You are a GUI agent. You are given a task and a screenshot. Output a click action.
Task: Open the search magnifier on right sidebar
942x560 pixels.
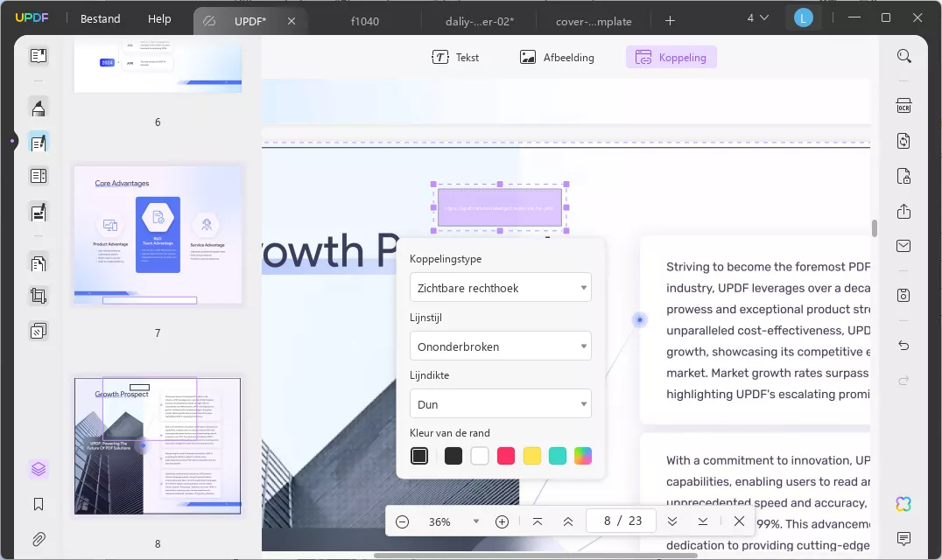(x=903, y=56)
